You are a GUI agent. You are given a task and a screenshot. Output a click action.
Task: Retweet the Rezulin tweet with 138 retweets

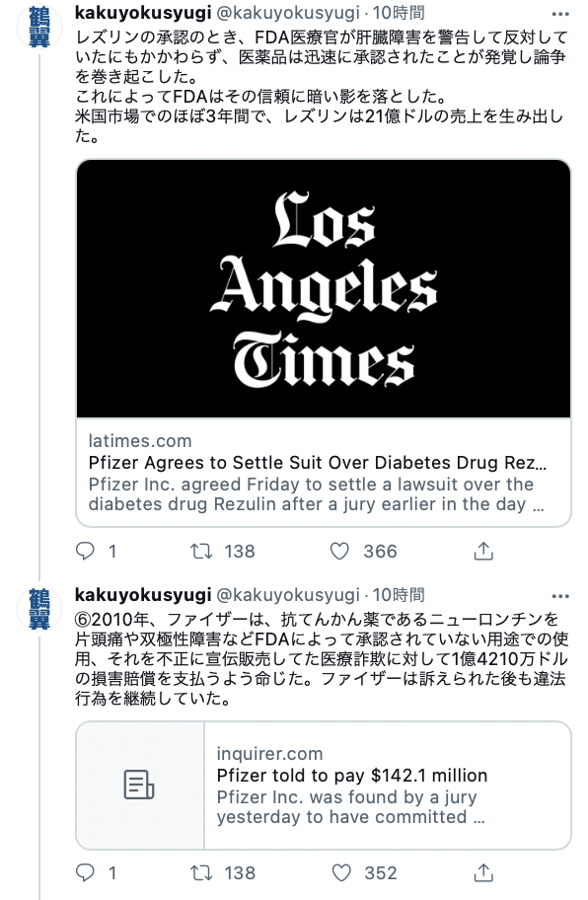coord(201,551)
